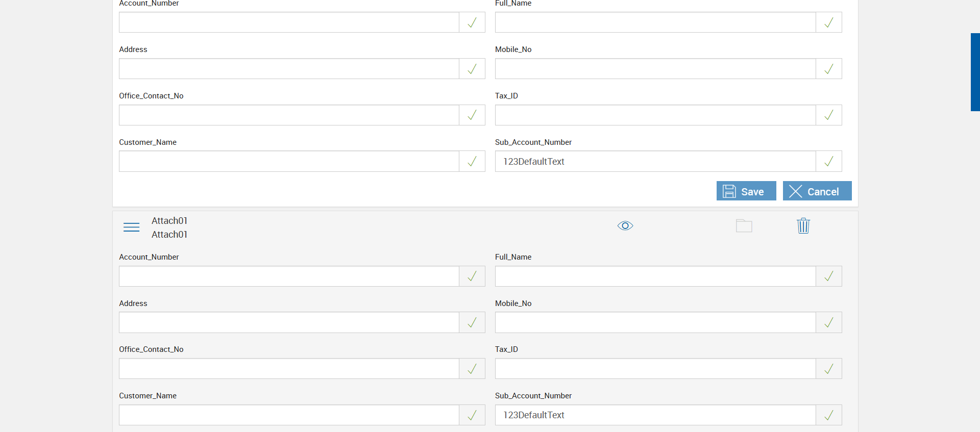This screenshot has width=980, height=432.
Task: Toggle the eye preview icon for Attach01
Action: coord(625,225)
